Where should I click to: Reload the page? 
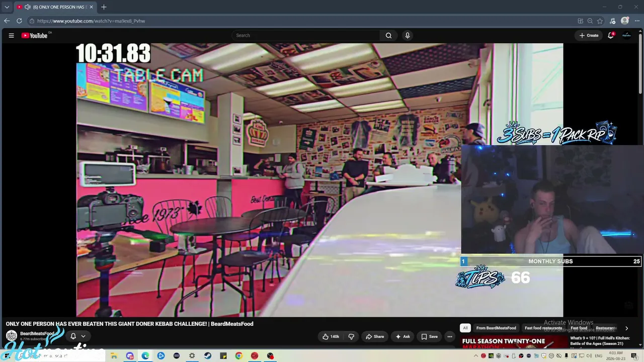19,21
